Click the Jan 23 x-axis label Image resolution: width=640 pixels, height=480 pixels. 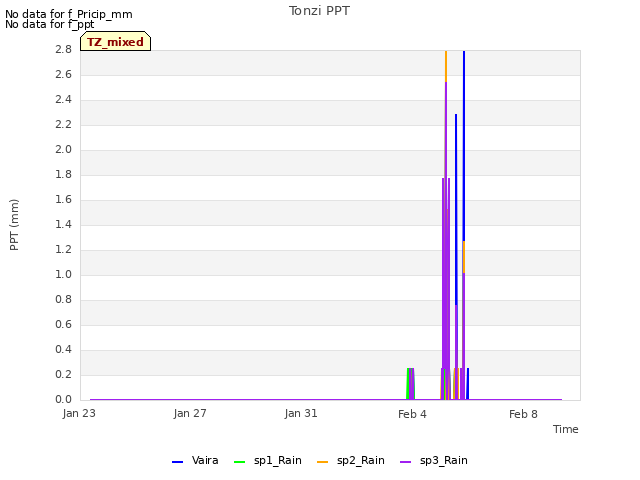pyautogui.click(x=79, y=413)
